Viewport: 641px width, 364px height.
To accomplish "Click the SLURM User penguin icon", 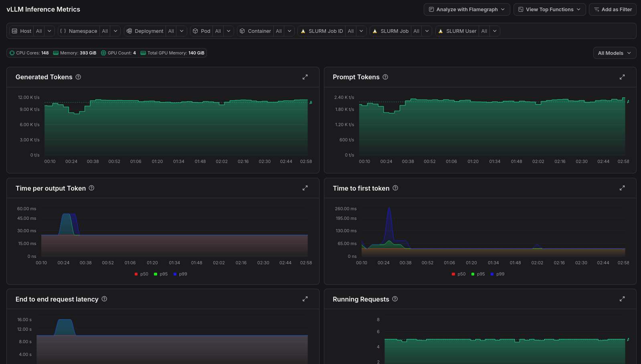I will tap(441, 31).
